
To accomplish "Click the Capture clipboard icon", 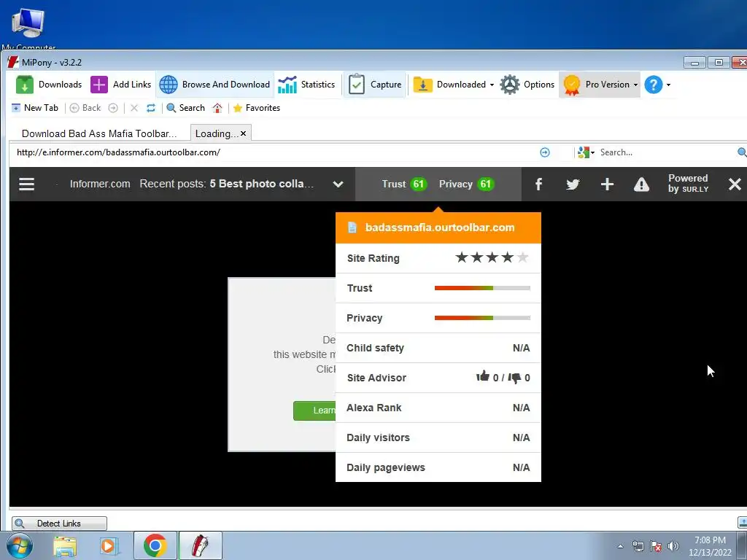I will tap(356, 85).
